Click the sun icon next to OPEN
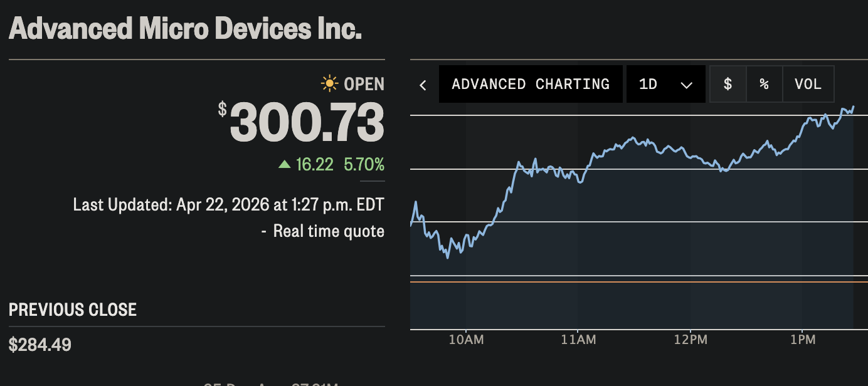Screen dimensions: 868x386 [x=329, y=83]
